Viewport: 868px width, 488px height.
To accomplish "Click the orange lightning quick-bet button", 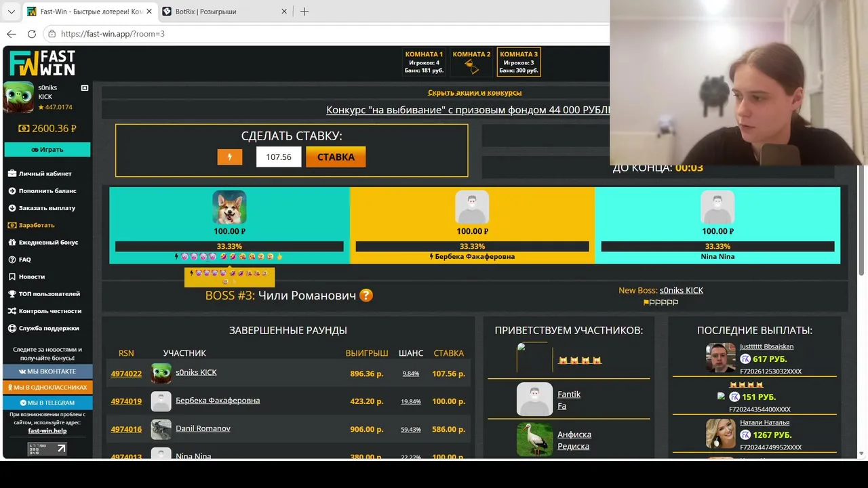I will (x=229, y=157).
